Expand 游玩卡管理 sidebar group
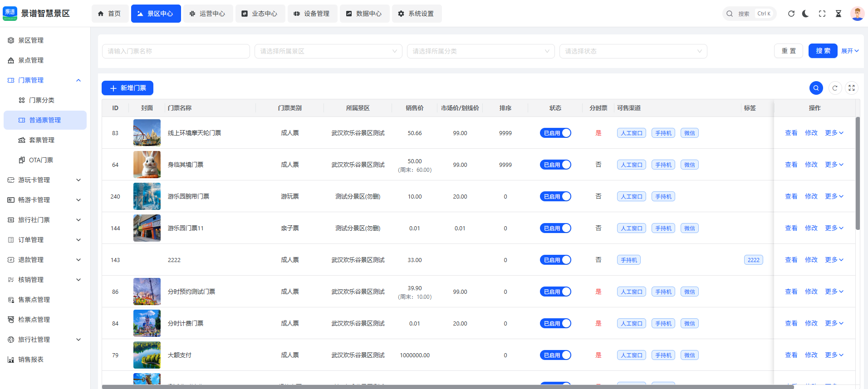This screenshot has height=389, width=868. click(45, 180)
